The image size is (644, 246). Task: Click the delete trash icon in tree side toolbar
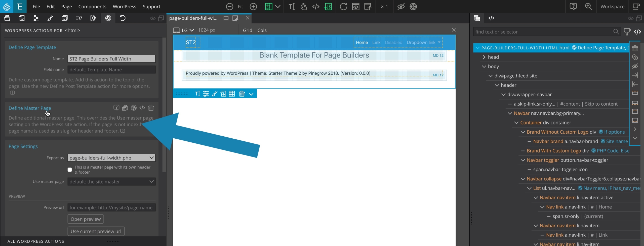click(635, 48)
